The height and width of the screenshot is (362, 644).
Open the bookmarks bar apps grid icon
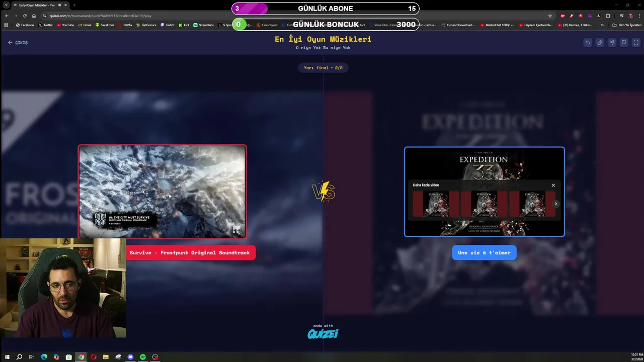[6, 25]
